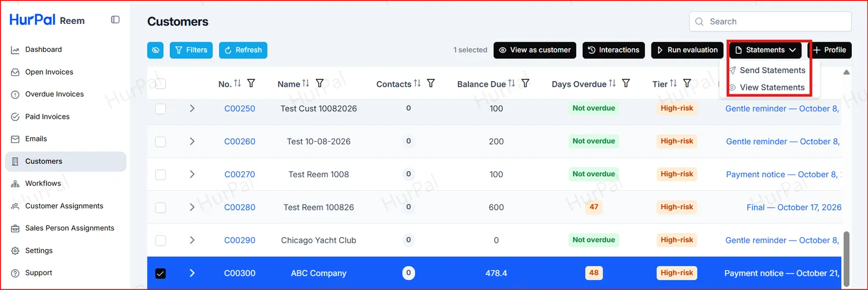Click the scrollbar up arrow
Image resolution: width=868 pixels, height=290 pixels.
point(846,72)
